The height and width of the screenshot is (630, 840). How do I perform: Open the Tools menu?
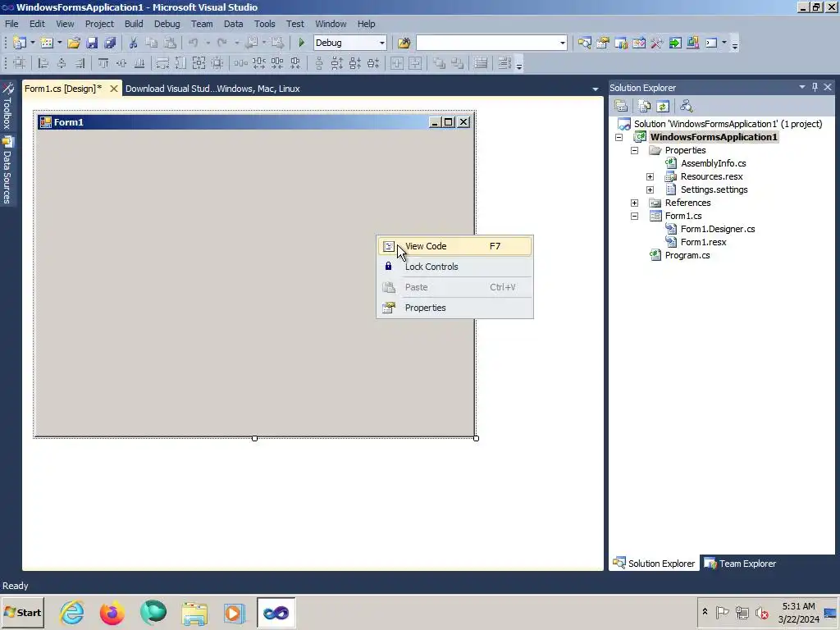click(264, 24)
